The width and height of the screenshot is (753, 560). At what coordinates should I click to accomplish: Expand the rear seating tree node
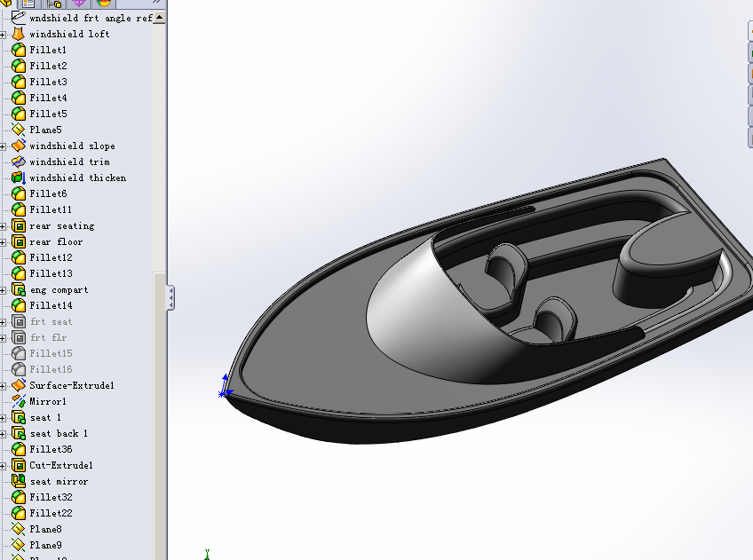pyautogui.click(x=3, y=226)
